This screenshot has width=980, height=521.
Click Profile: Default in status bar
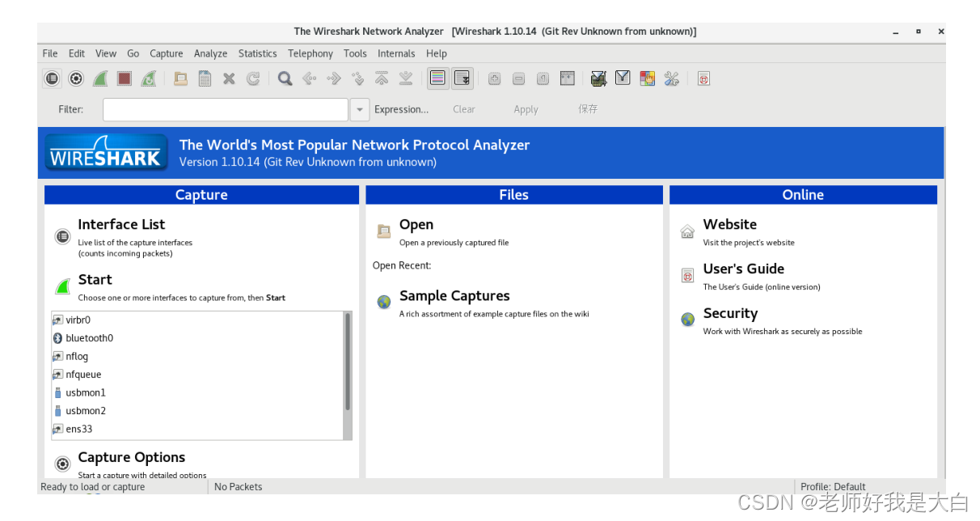point(833,487)
